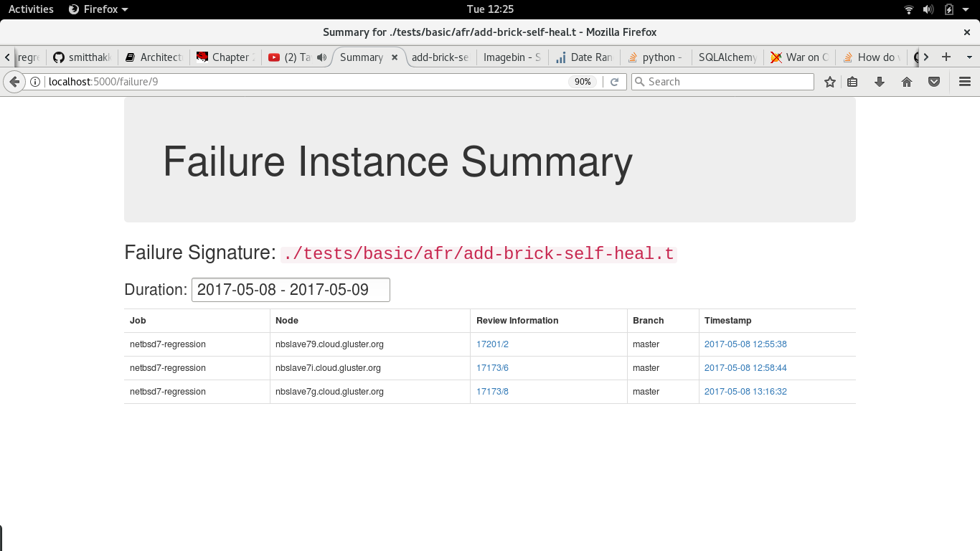Open the downloads arrow icon
Image resolution: width=980 pixels, height=551 pixels.
pos(880,82)
